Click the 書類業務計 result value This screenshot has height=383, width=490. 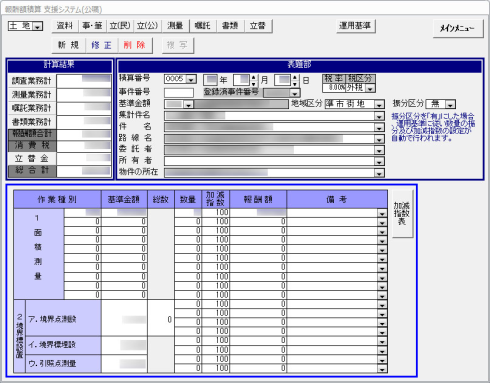click(84, 122)
